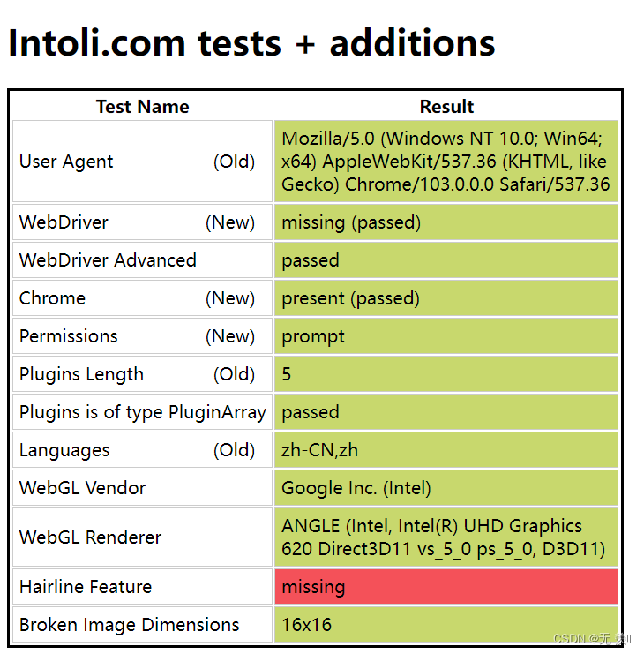Click the "Test Name" column header
This screenshot has width=644, height=654.
click(x=142, y=107)
